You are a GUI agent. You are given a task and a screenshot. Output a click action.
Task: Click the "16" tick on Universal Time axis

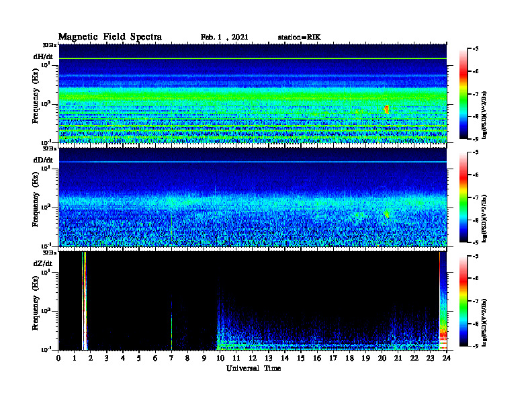[317, 358]
